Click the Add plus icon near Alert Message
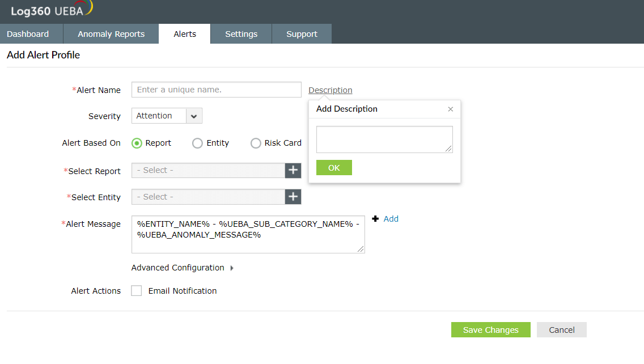Screen dimensions: 644x364 [375, 219]
